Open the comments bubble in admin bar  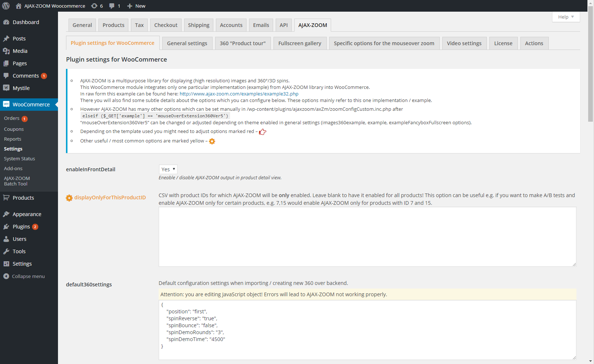(x=112, y=6)
